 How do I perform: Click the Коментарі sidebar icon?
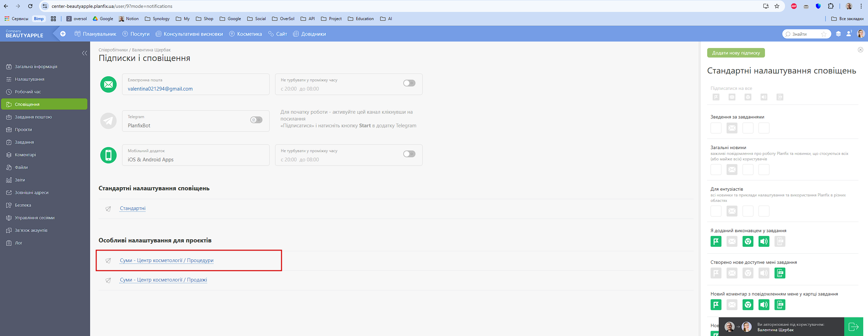[x=9, y=155]
